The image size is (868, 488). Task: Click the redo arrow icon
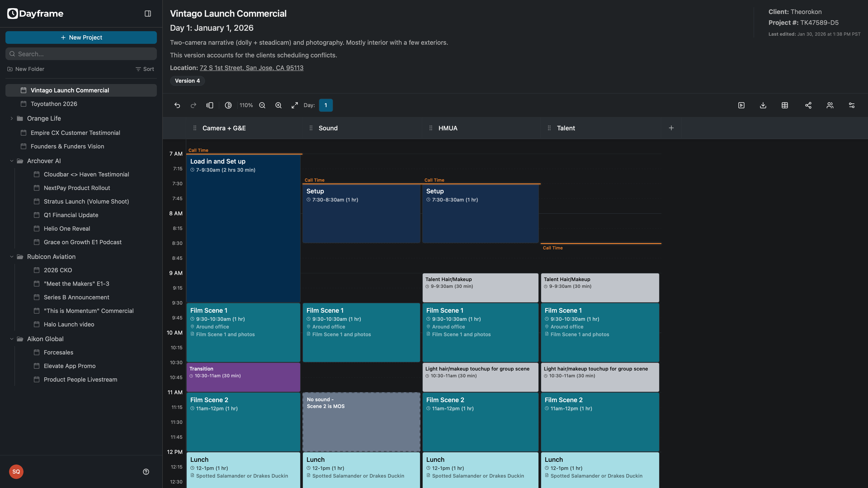click(193, 106)
